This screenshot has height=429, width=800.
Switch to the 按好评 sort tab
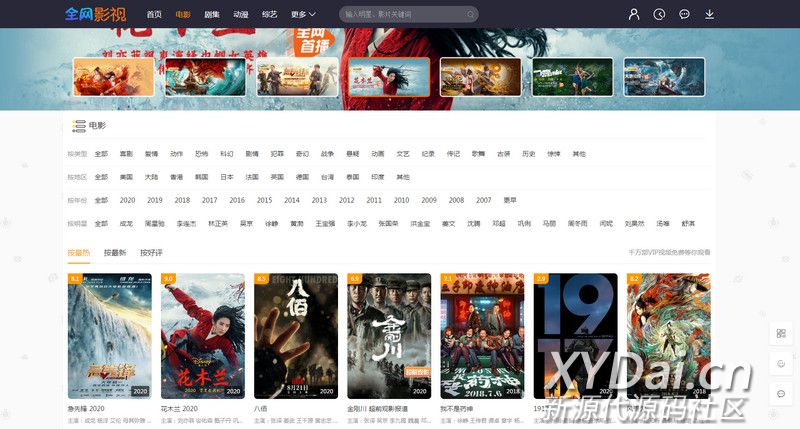(x=151, y=253)
